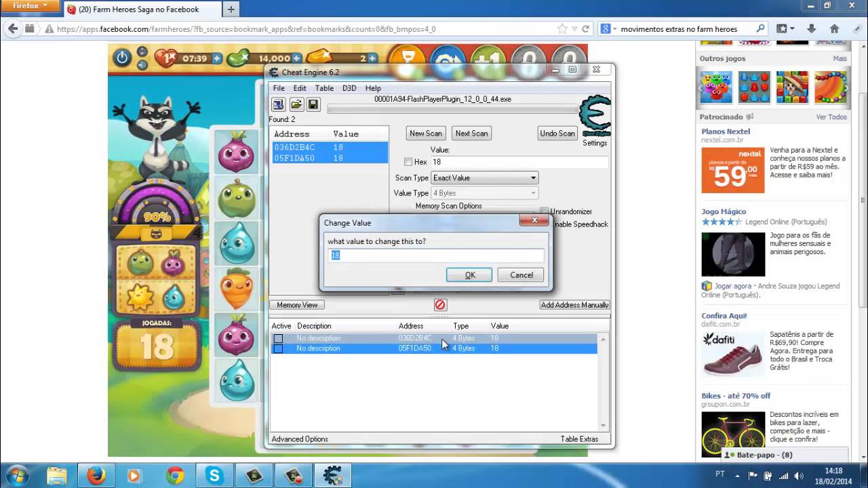
Task: Open Windows Explorer from the taskbar
Action: (x=57, y=476)
